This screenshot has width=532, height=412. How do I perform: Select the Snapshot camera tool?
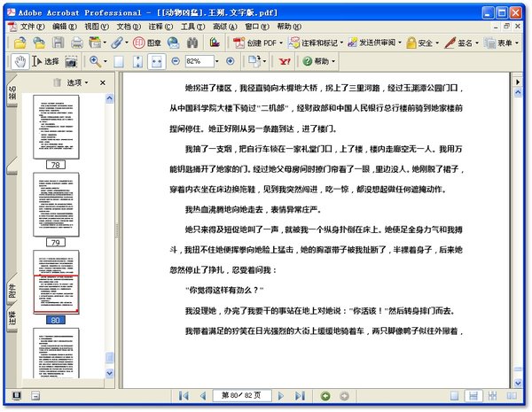pyautogui.click(x=71, y=62)
